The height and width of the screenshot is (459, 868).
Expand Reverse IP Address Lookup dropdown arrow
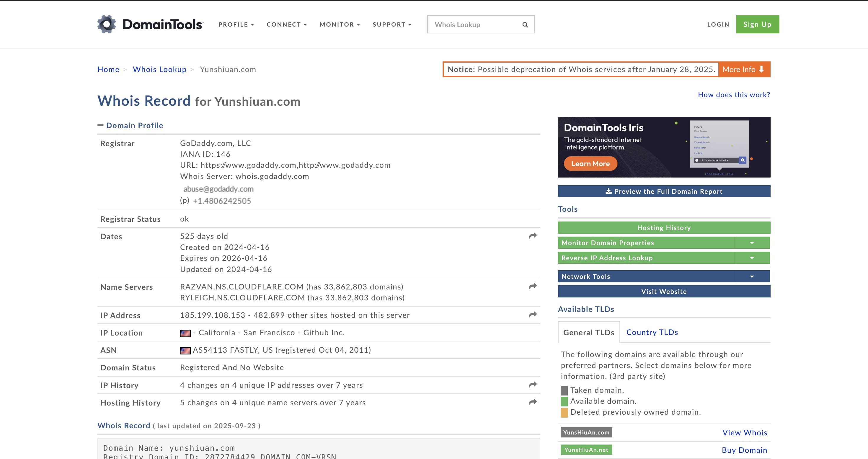point(751,258)
